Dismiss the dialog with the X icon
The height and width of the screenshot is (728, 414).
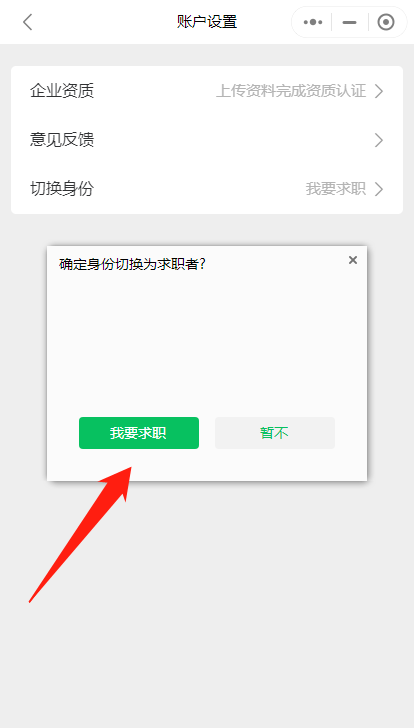tap(353, 260)
